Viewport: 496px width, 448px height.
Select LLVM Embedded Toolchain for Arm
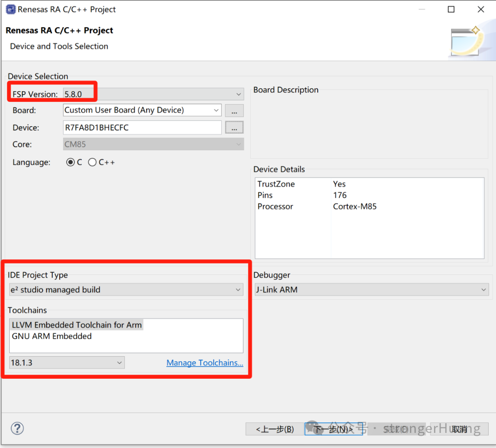coord(77,325)
